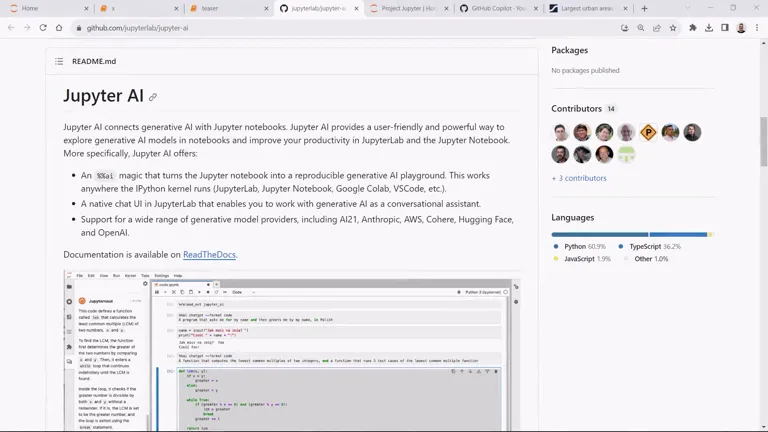Open the orange P contributor avatar
This screenshot has width=768, height=432.
648,132
